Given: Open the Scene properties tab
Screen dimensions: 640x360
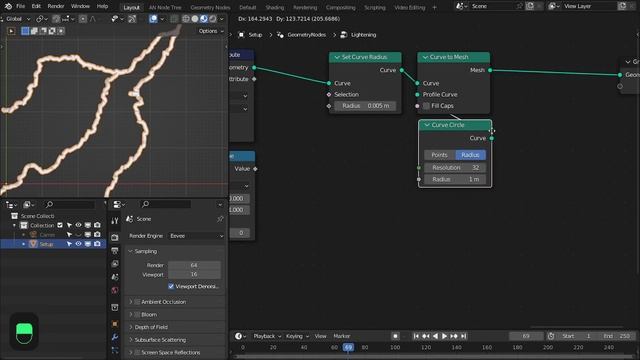Looking at the screenshot, I should click(x=115, y=277).
